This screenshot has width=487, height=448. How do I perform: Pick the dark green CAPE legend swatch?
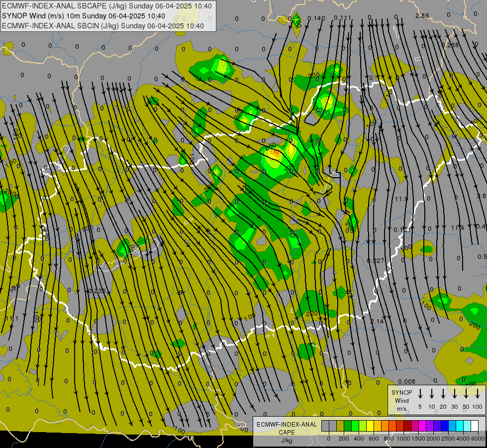point(348,426)
